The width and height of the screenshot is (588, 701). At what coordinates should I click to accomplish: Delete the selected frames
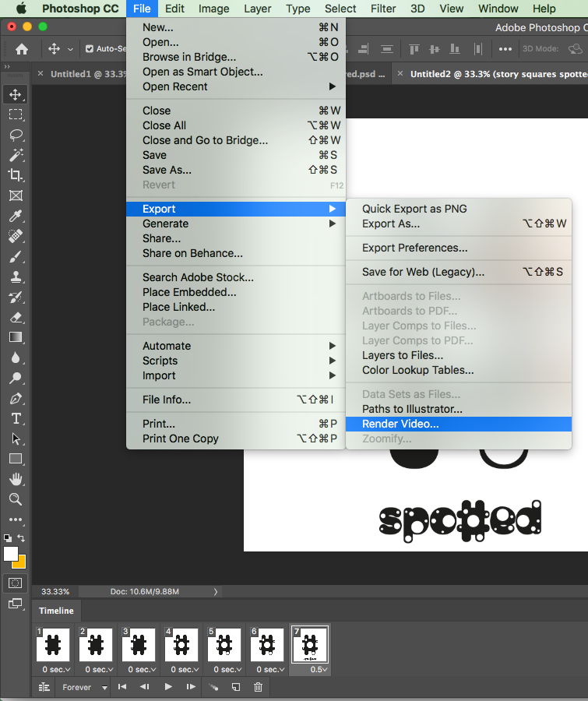click(x=258, y=687)
